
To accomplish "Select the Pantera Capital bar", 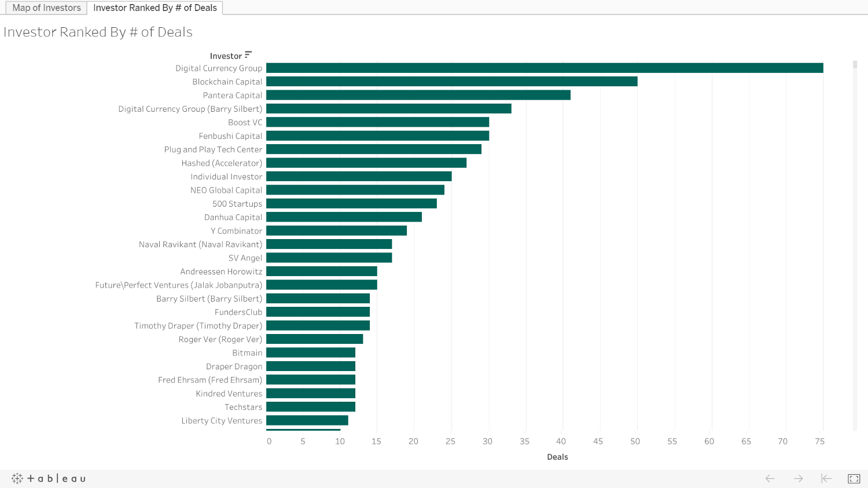I will tap(418, 95).
